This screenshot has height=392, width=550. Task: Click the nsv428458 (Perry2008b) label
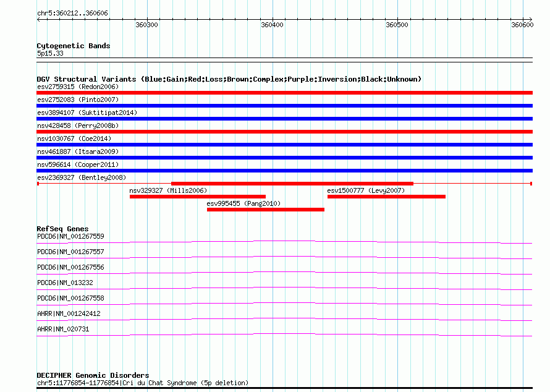tap(78, 126)
